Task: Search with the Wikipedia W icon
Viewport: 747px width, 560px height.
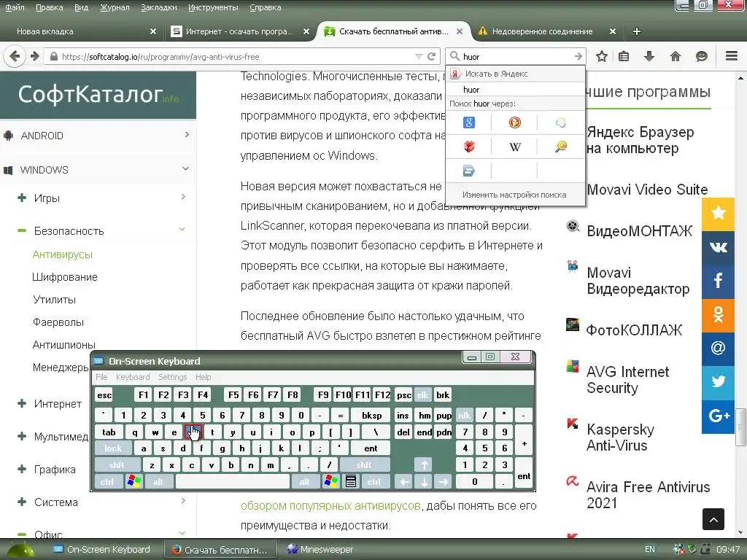Action: pyautogui.click(x=514, y=147)
